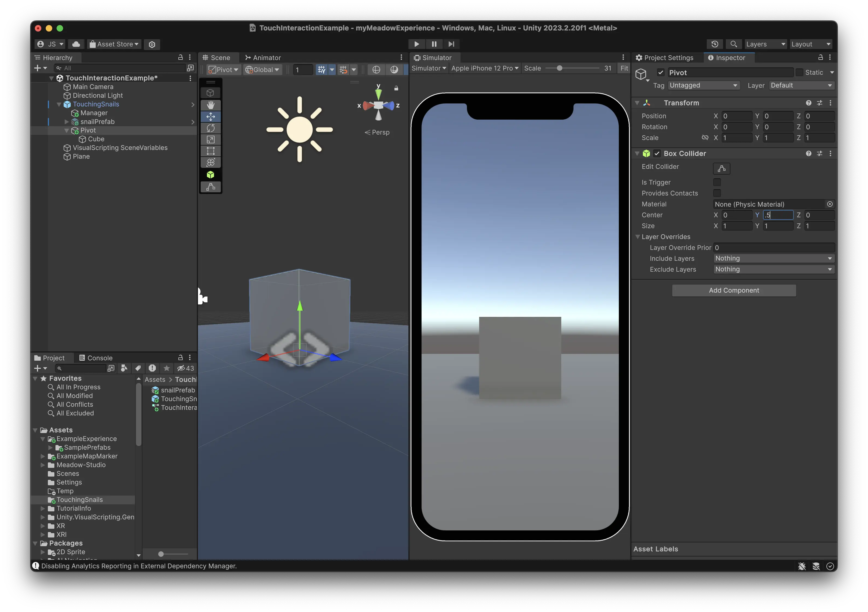Click the Box Collider help icon
This screenshot has height=612, width=868.
(808, 154)
